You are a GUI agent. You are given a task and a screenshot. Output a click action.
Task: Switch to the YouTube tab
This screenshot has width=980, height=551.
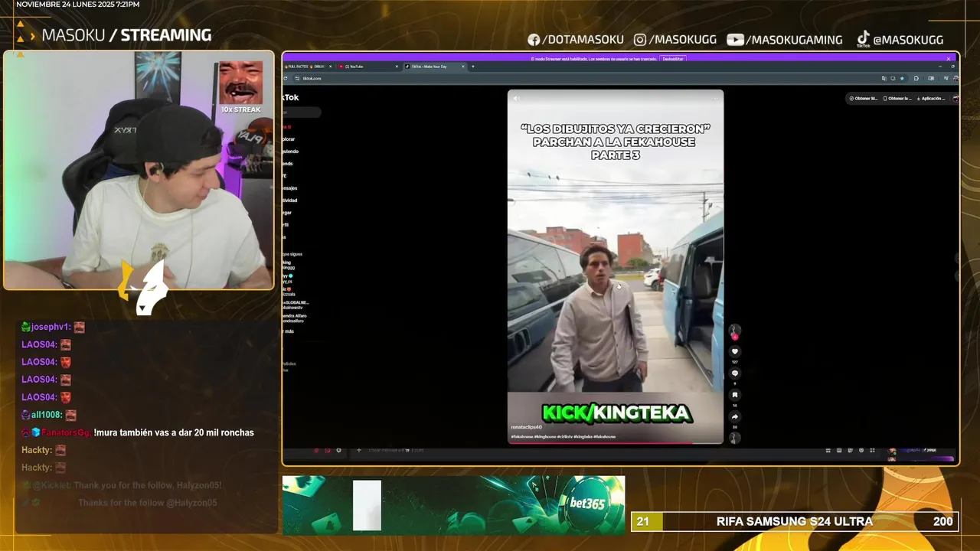point(370,67)
